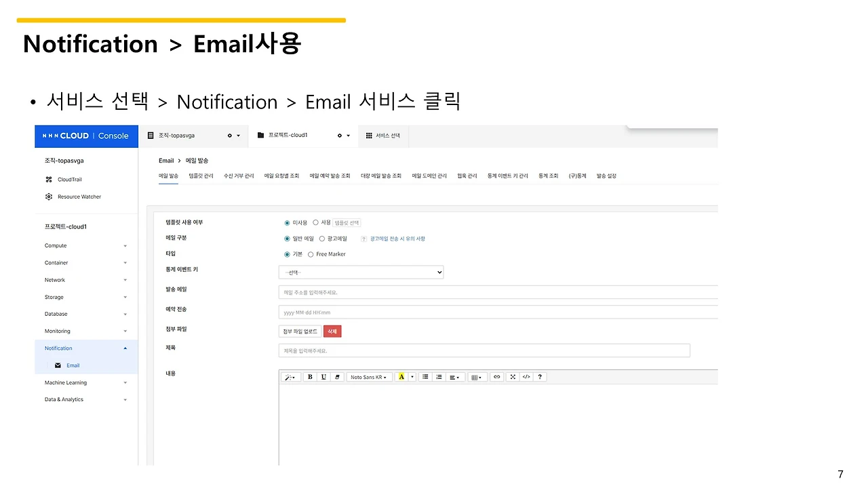Focus the 발송 메일 address field

(x=498, y=292)
